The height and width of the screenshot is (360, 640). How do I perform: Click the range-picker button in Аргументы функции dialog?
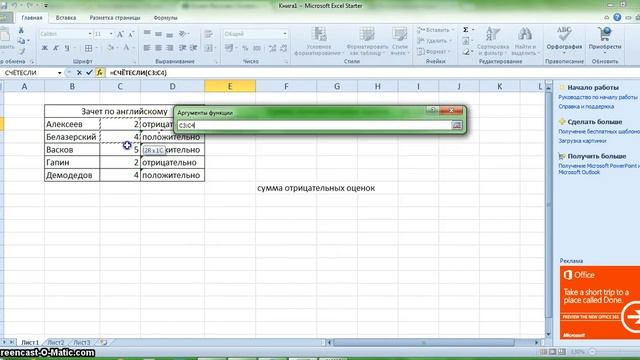click(456, 125)
